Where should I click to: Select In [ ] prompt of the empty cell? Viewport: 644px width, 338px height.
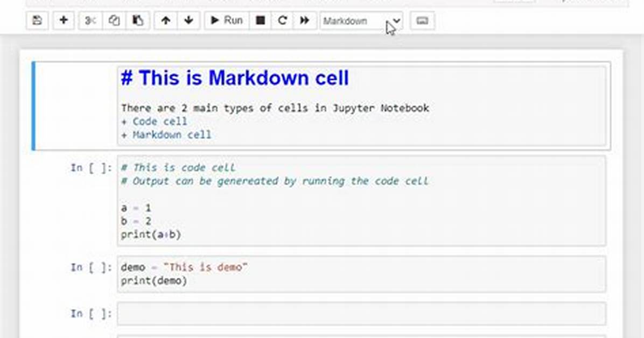coord(91,314)
